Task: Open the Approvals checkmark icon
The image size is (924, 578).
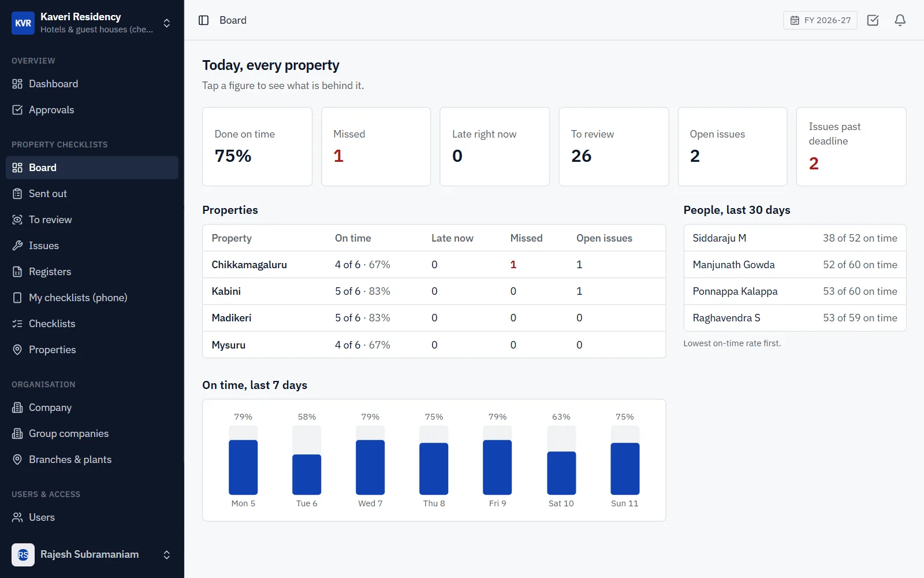Action: [x=17, y=110]
